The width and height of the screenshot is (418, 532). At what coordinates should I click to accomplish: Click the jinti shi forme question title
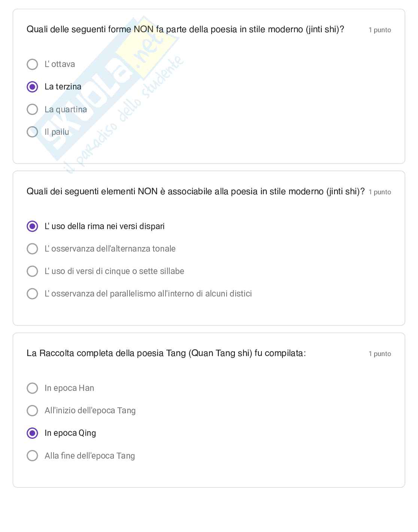tap(185, 30)
